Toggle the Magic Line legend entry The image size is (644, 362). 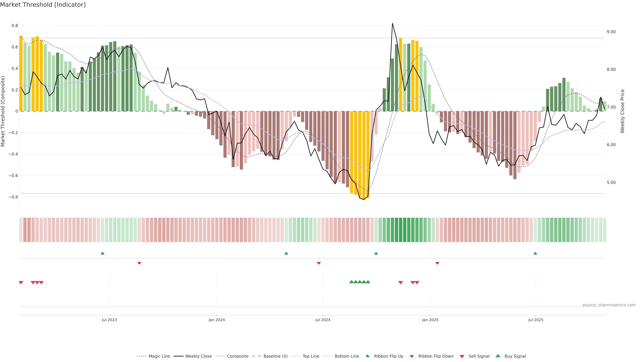(159, 356)
